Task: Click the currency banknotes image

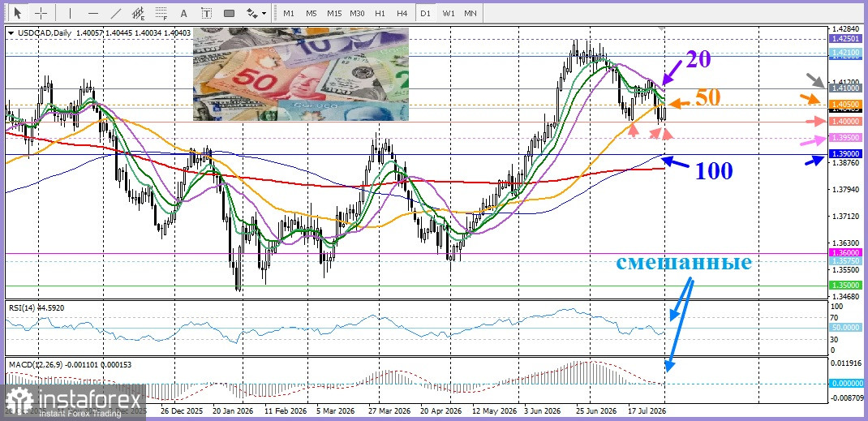Action: [301, 74]
